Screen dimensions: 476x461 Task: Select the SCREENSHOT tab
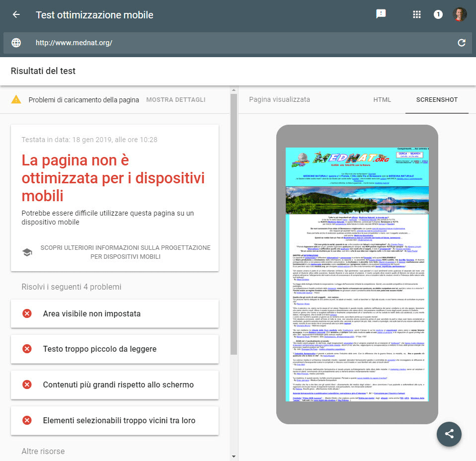click(437, 99)
